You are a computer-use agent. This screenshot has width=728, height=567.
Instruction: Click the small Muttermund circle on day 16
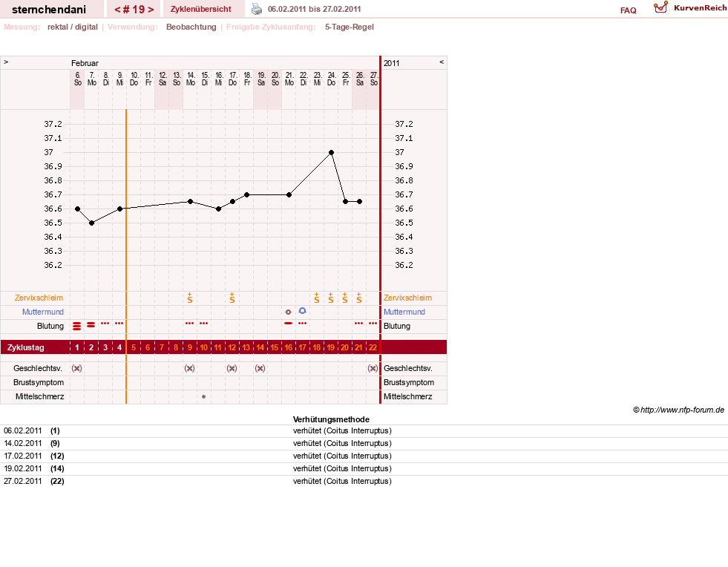(x=289, y=312)
